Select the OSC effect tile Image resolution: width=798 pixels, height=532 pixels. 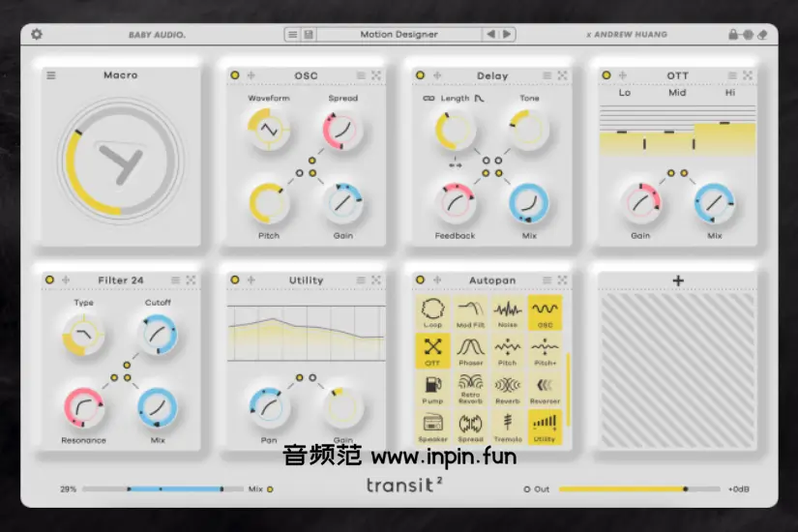pos(545,312)
